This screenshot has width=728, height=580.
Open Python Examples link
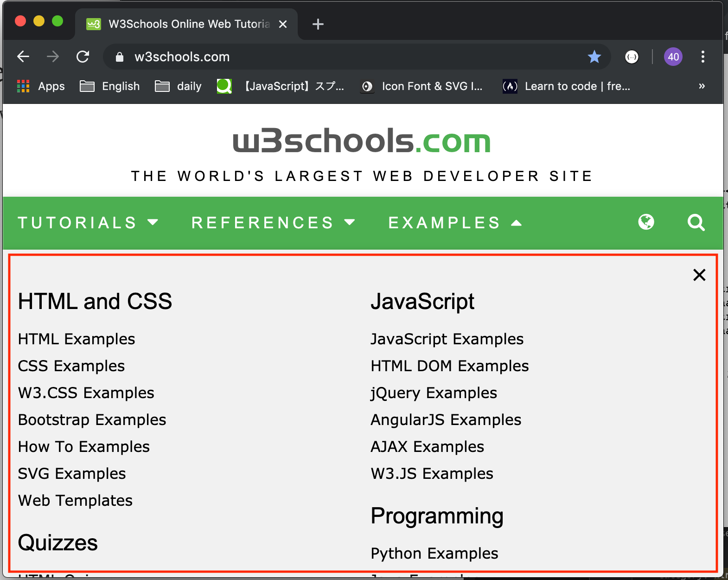434,554
